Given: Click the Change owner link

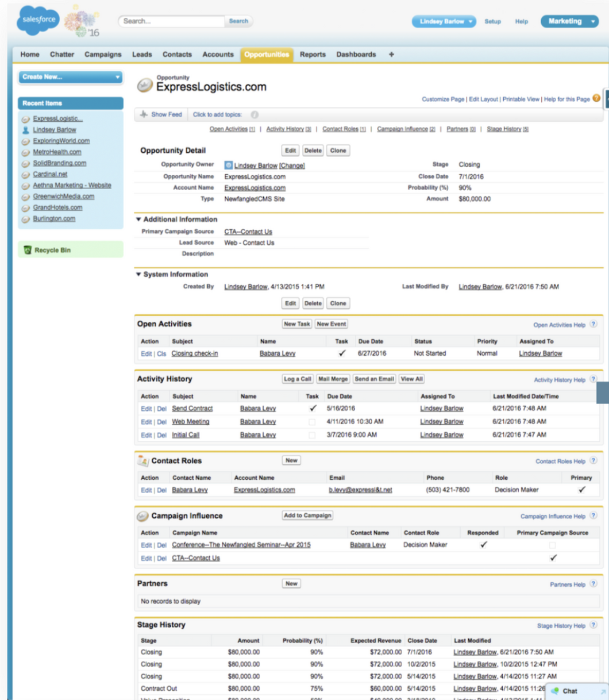Looking at the screenshot, I should [x=292, y=166].
